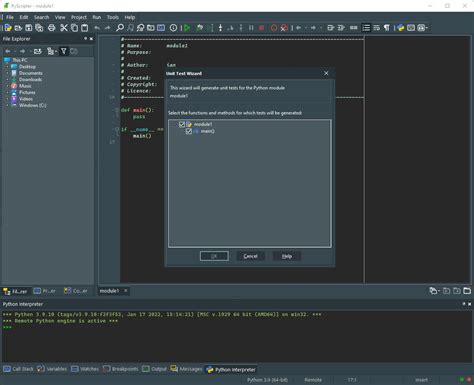The height and width of the screenshot is (385, 474).
Task: Click the Debug bug toolbar icon
Action: (x=200, y=28)
